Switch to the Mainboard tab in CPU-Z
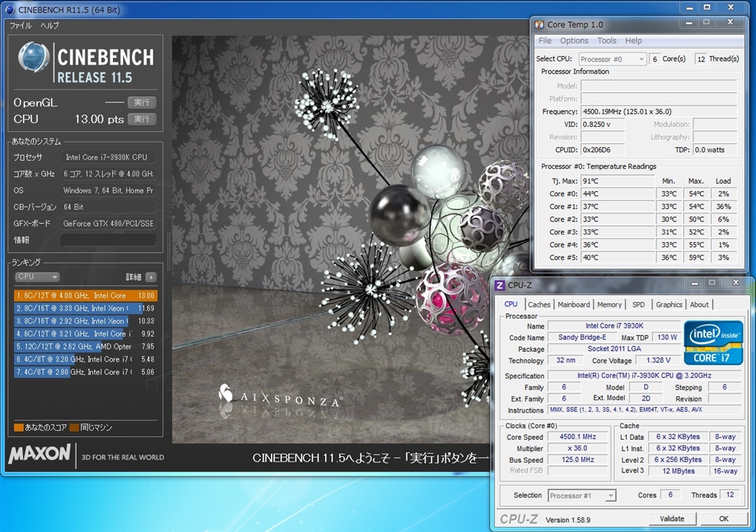 pos(574,305)
